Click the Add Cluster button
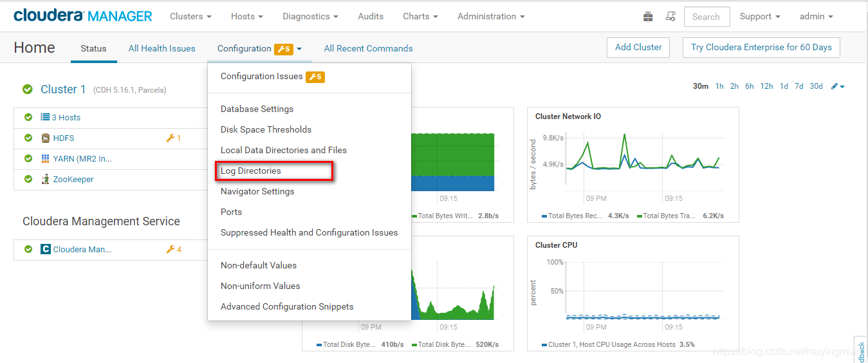 coord(638,47)
